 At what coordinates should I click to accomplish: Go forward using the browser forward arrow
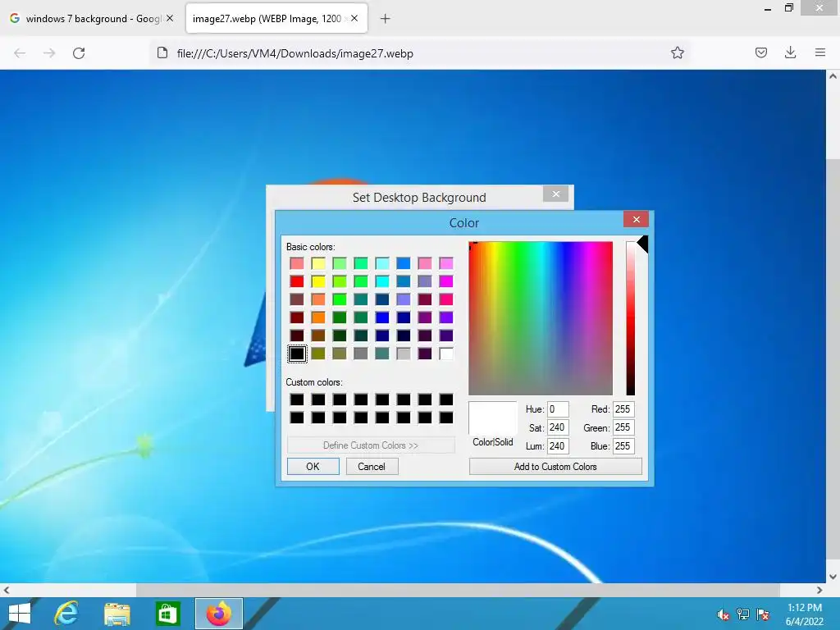tap(49, 53)
